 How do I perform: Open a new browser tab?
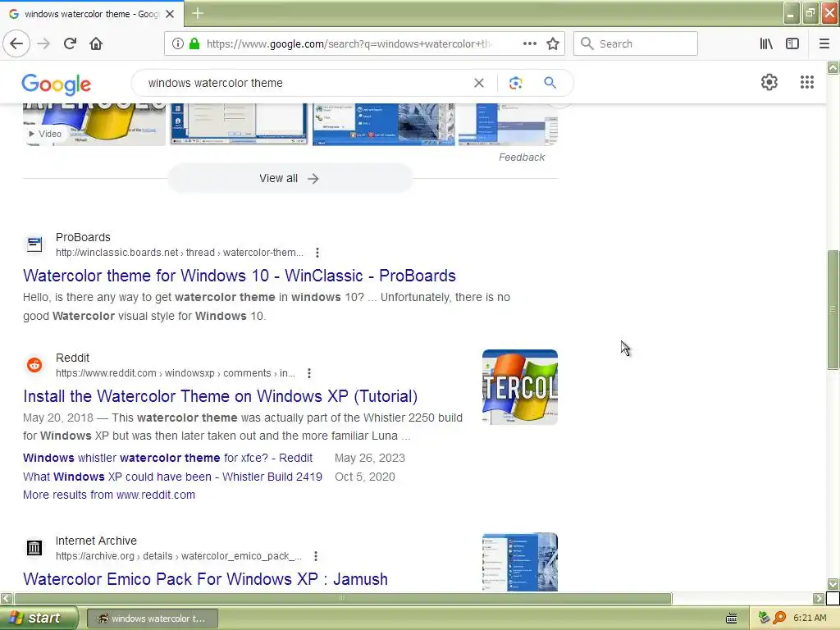tap(198, 13)
